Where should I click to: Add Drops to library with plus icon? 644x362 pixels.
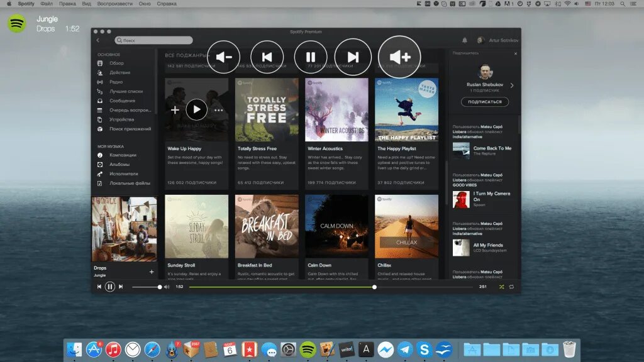(152, 271)
